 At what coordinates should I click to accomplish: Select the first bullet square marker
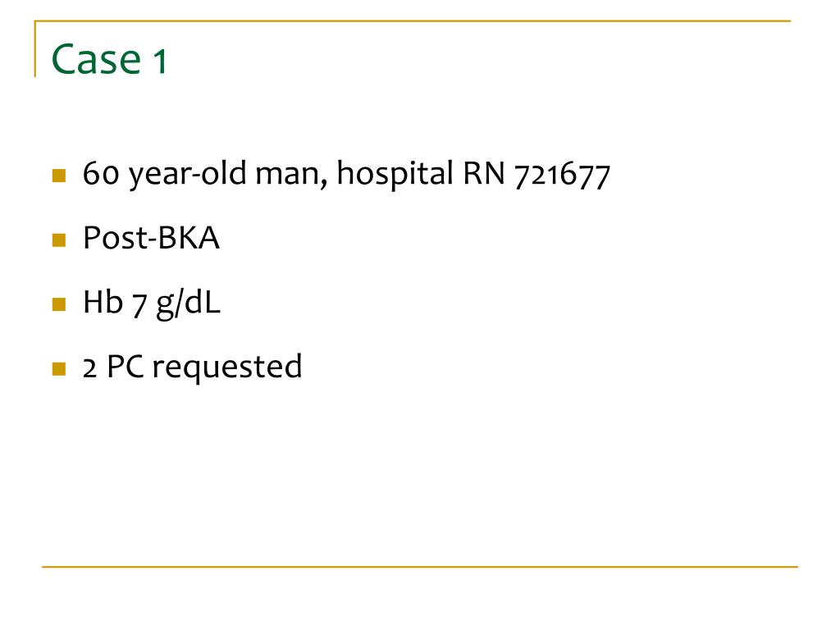click(59, 176)
